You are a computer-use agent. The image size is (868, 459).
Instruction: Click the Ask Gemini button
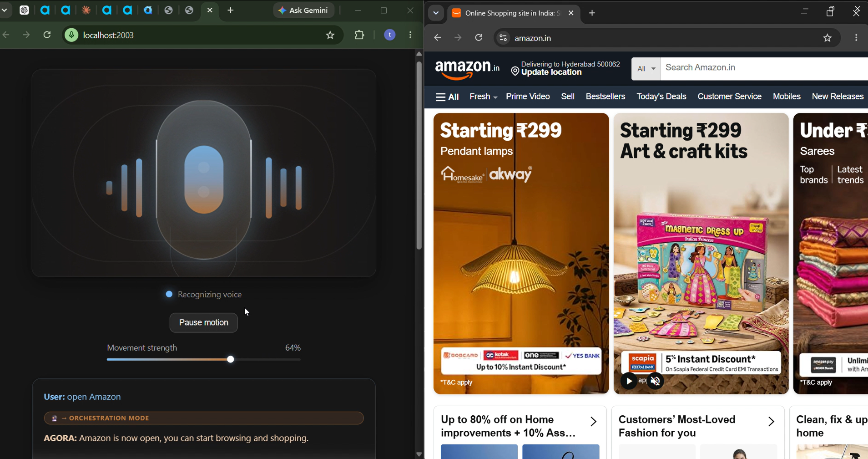tap(304, 10)
